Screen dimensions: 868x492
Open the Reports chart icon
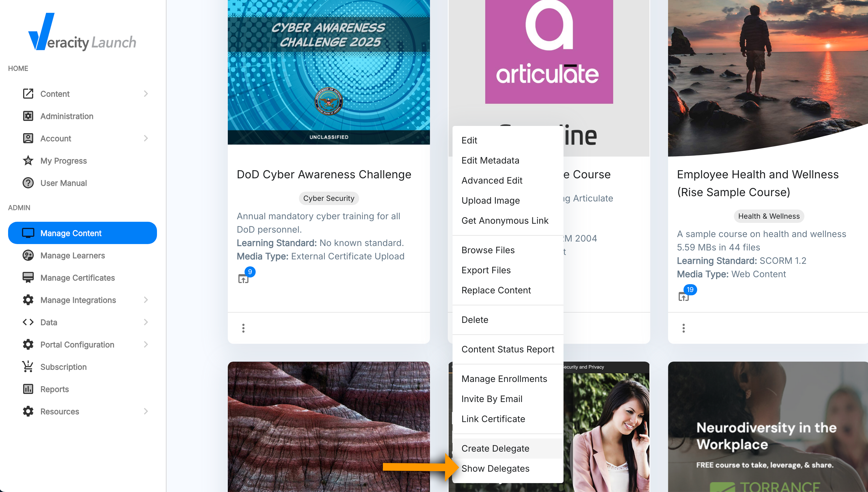tap(28, 389)
